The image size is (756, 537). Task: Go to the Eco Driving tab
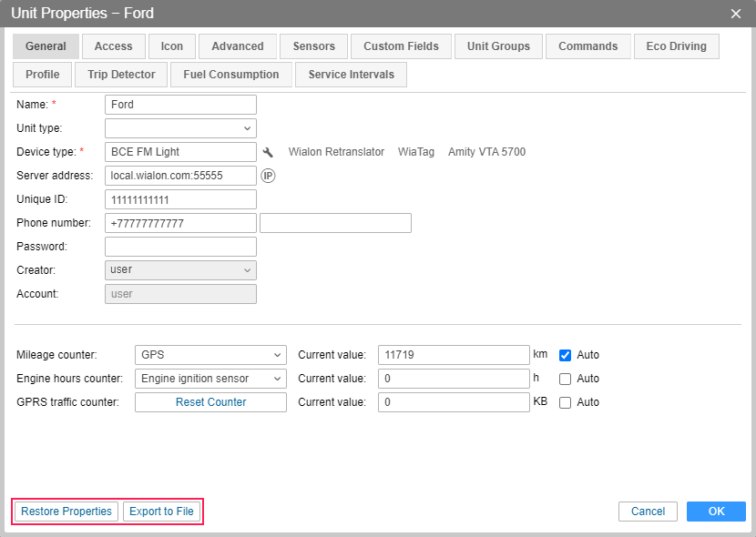click(x=676, y=46)
